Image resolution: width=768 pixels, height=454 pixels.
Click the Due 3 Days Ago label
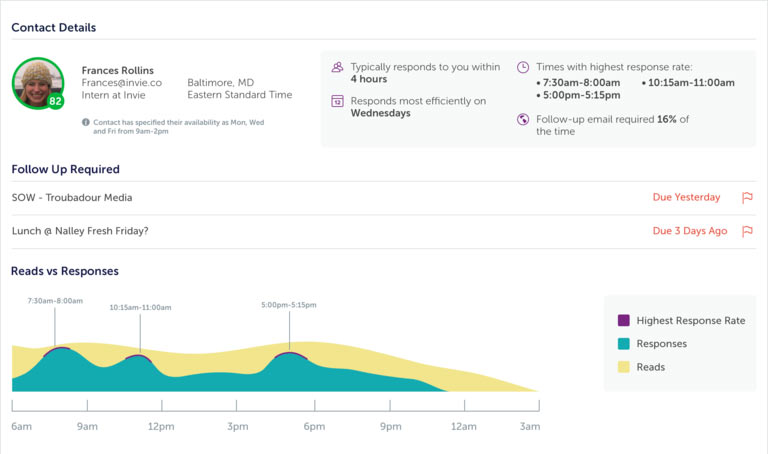tap(690, 231)
